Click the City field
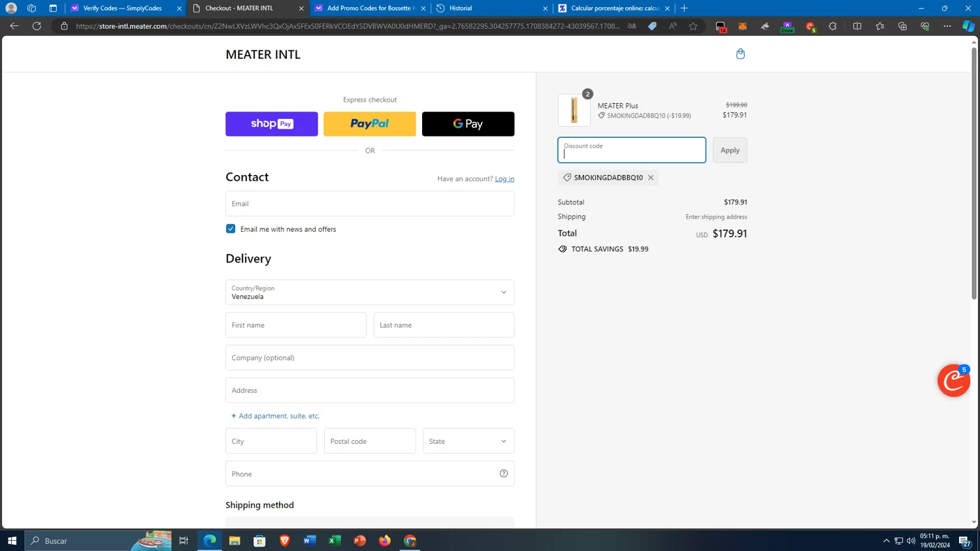 [271, 441]
